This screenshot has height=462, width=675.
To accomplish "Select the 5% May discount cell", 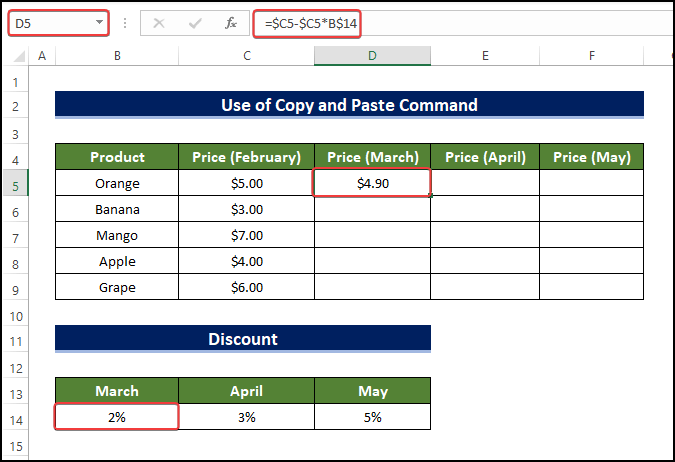I will click(372, 417).
